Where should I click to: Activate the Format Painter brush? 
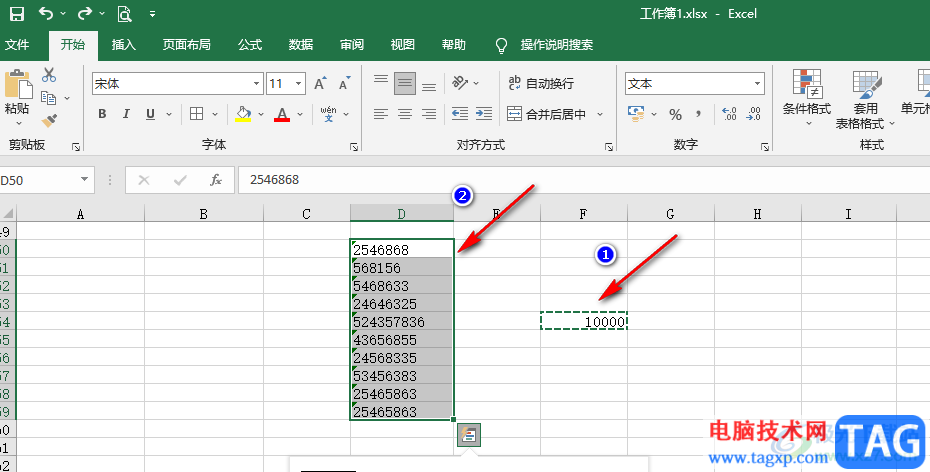coord(49,120)
